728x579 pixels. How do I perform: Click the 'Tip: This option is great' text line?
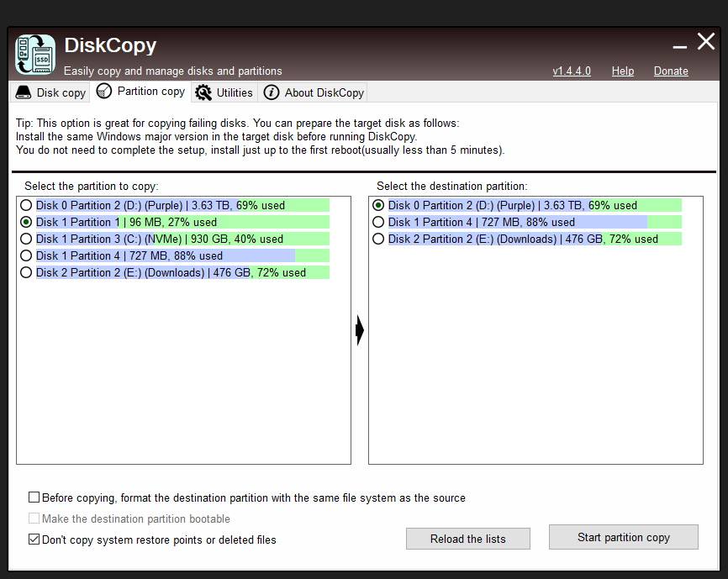coord(237,123)
